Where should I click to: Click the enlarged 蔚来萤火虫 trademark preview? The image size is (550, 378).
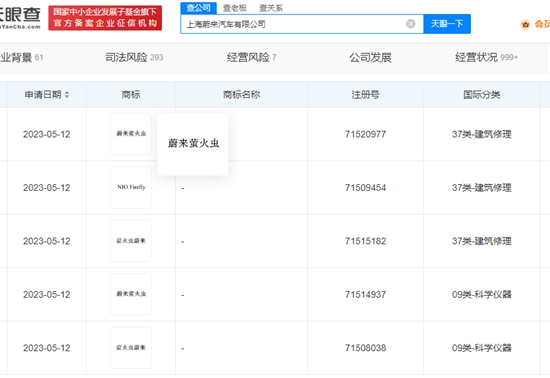click(193, 144)
